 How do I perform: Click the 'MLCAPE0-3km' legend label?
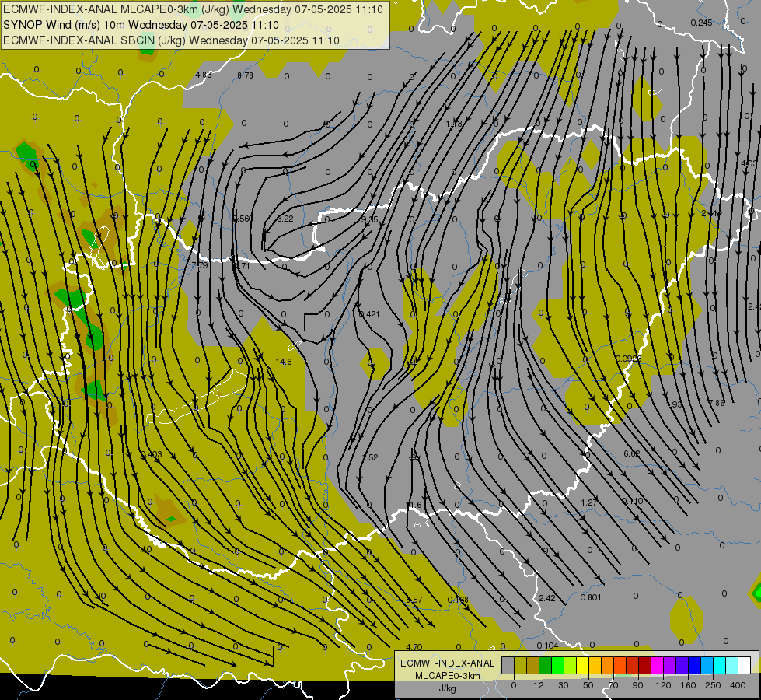coord(448,676)
